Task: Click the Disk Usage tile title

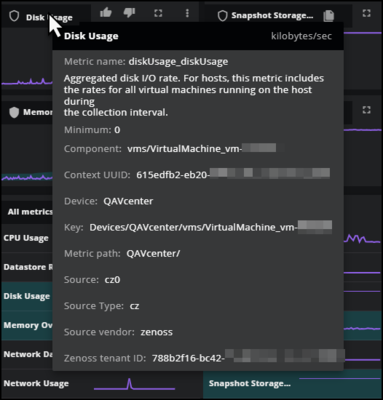Action: pyautogui.click(x=49, y=18)
